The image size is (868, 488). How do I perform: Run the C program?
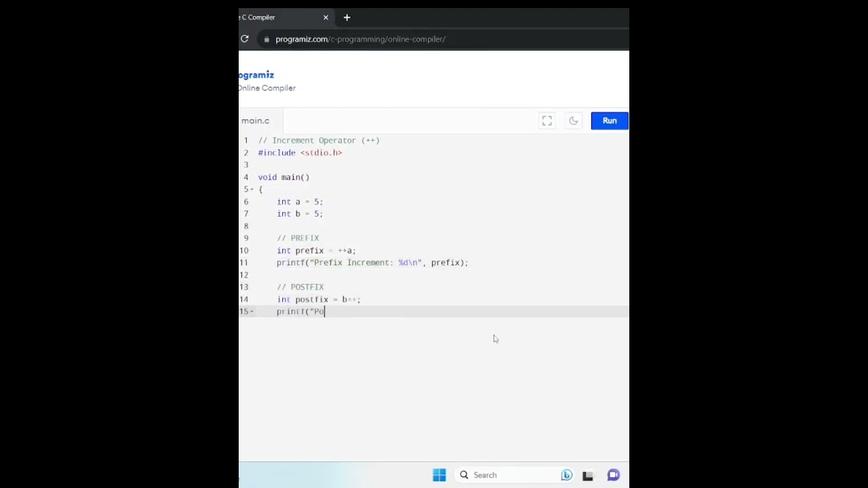pos(610,121)
